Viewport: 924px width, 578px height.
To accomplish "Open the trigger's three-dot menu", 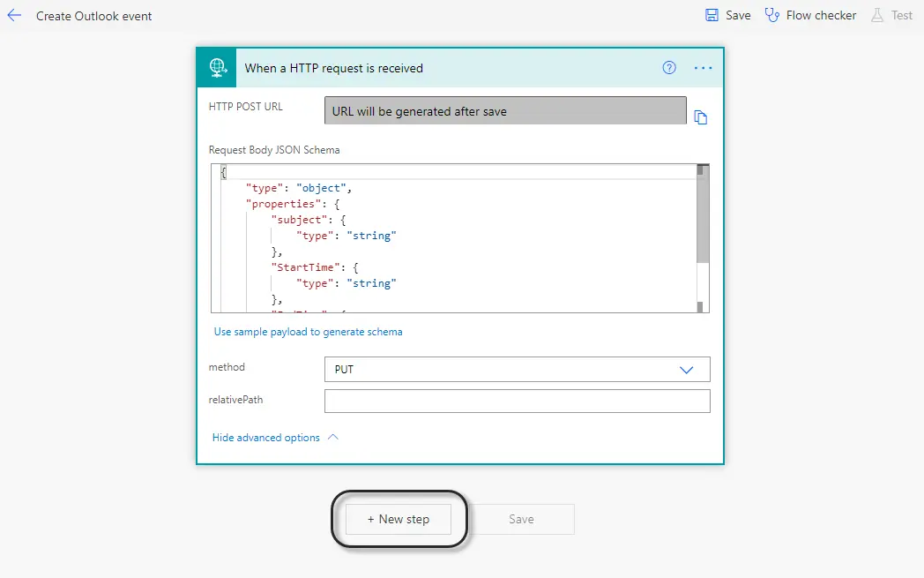I will click(703, 68).
